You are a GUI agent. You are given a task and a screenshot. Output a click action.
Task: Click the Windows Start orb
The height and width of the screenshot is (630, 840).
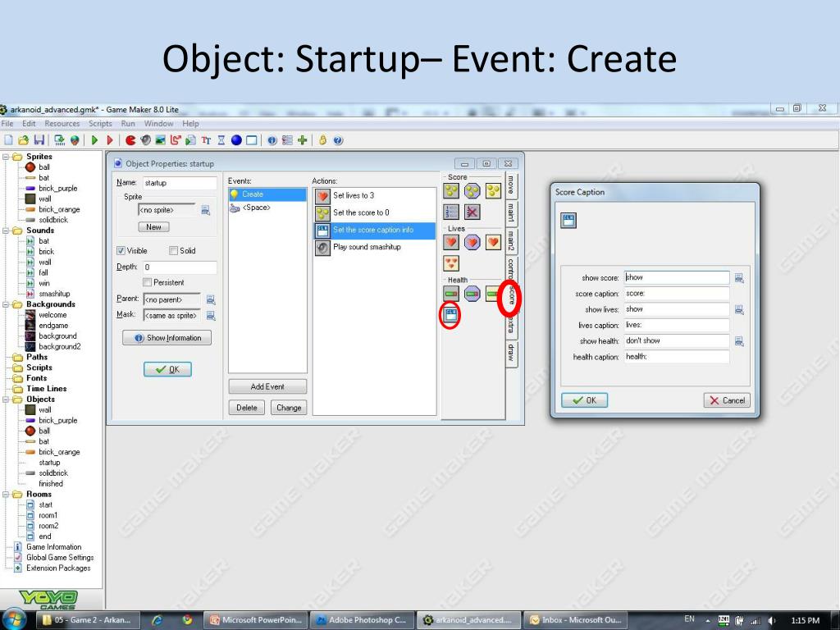point(15,619)
